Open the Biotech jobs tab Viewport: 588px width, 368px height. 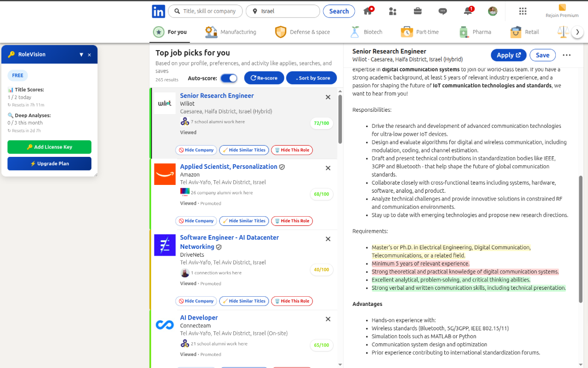[x=366, y=32]
